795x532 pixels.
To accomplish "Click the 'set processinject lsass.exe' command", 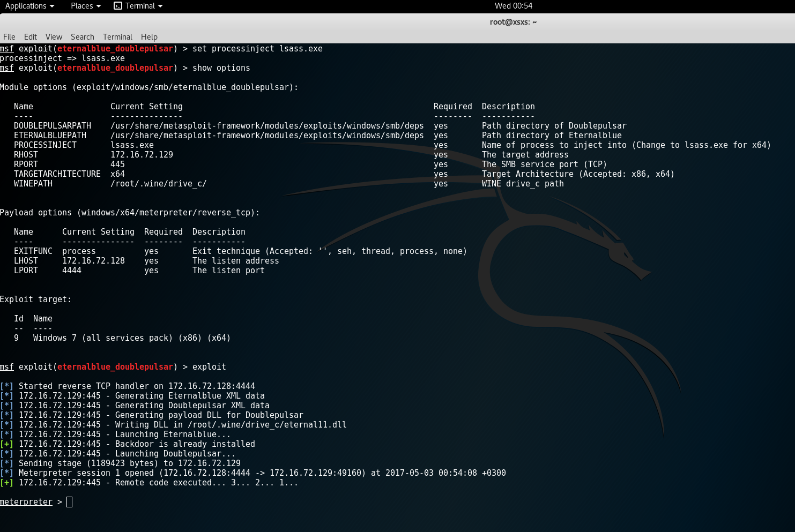I will click(257, 49).
